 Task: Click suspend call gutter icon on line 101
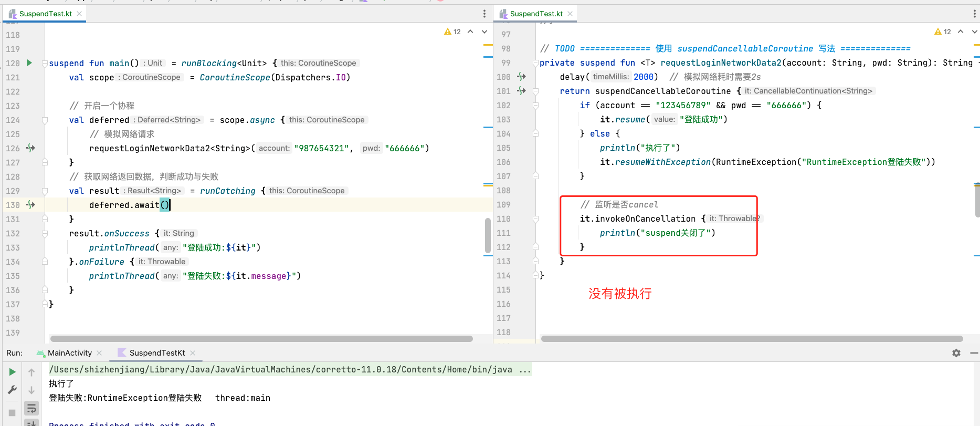pyautogui.click(x=521, y=91)
